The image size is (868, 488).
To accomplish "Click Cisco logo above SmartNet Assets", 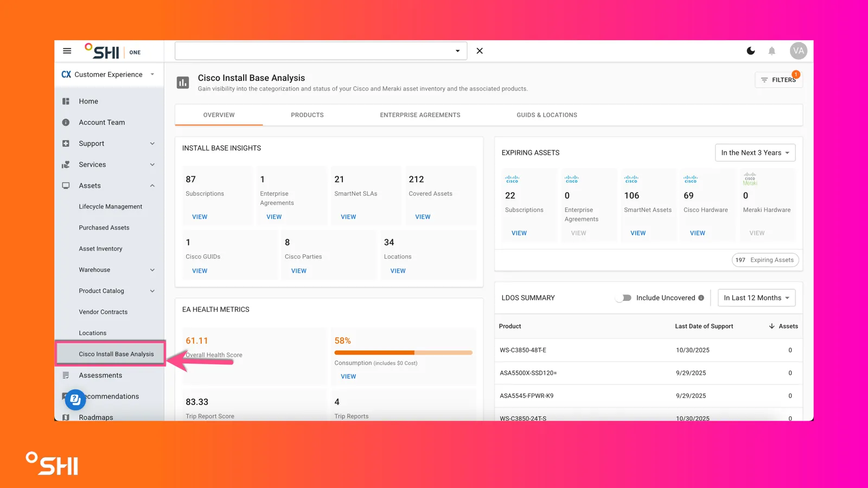I will click(x=631, y=179).
